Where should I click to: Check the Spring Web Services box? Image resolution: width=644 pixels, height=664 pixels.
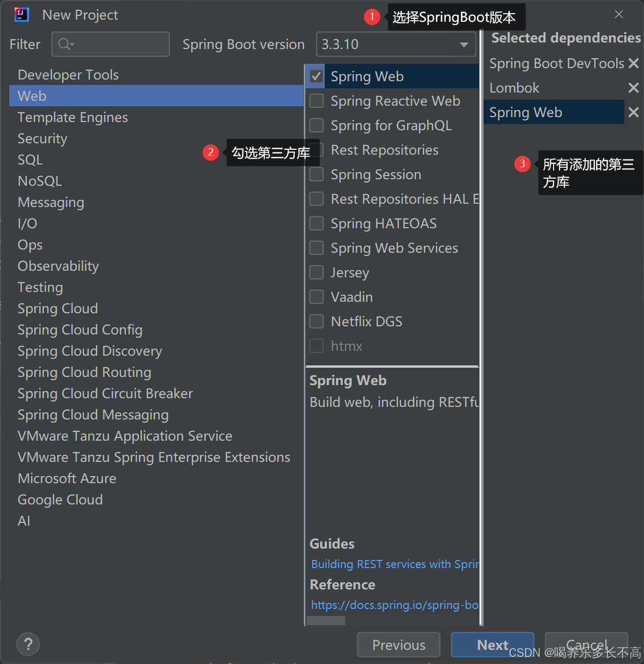tap(317, 248)
